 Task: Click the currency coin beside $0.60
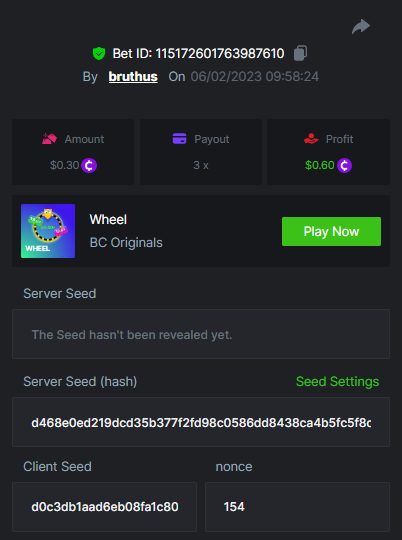(x=344, y=165)
